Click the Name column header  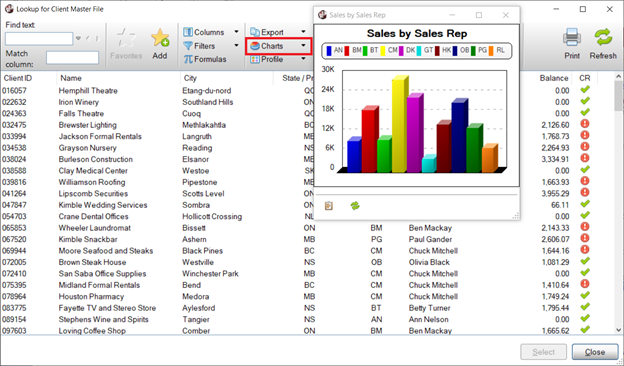pyautogui.click(x=71, y=78)
